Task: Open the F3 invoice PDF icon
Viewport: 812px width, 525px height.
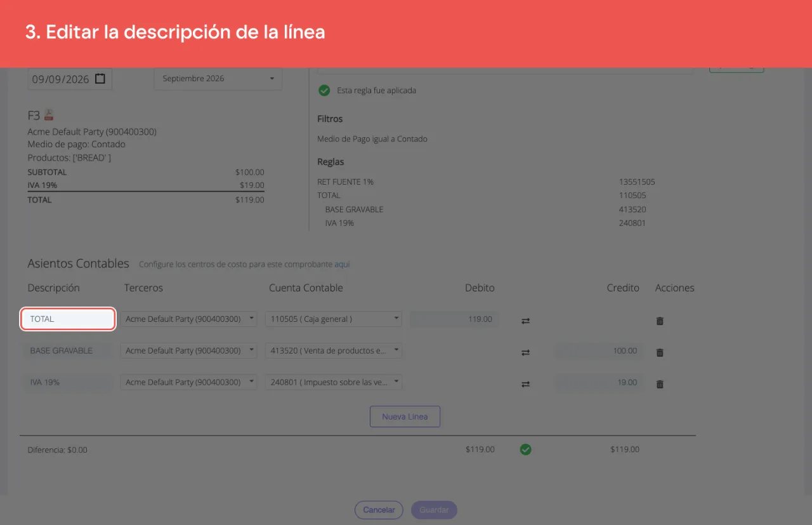Action: tap(49, 115)
